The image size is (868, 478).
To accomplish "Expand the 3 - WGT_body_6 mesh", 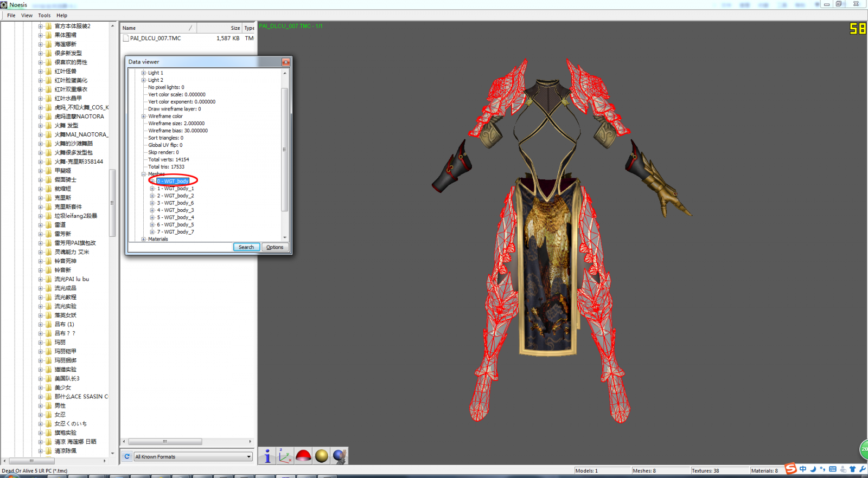I will click(x=152, y=203).
